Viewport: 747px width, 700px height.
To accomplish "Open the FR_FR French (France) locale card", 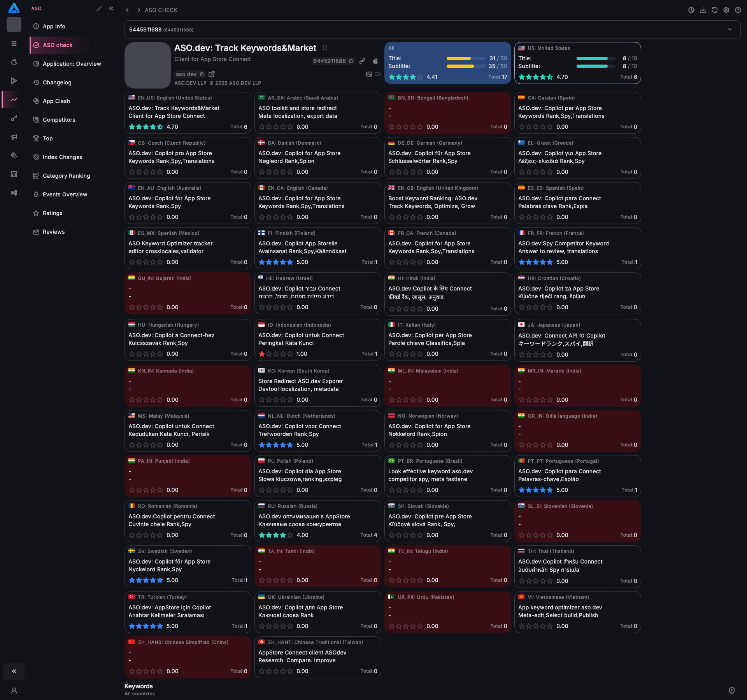I will coord(578,248).
